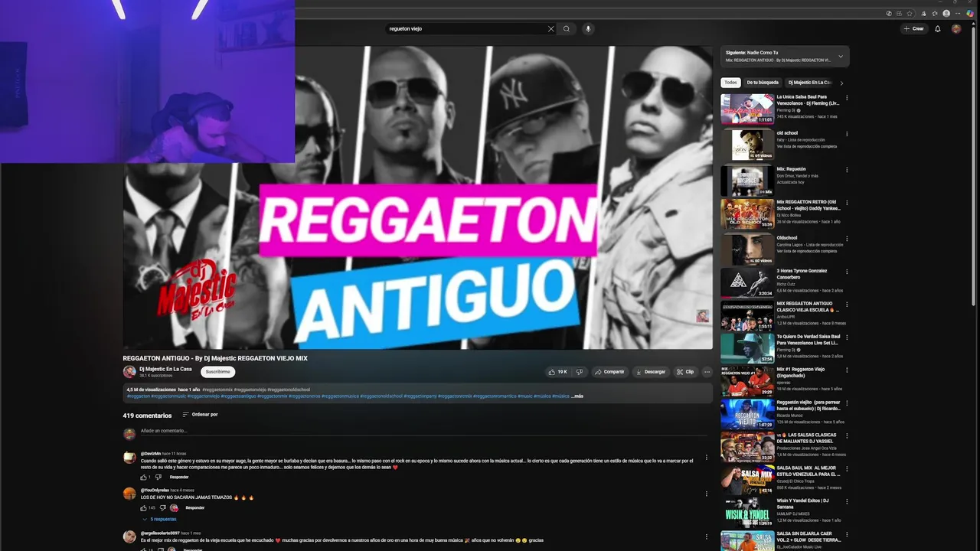980x551 pixels.
Task: Open the options menu for 'Te Quiero De Verdad Salsa Baul'
Action: [x=847, y=338]
